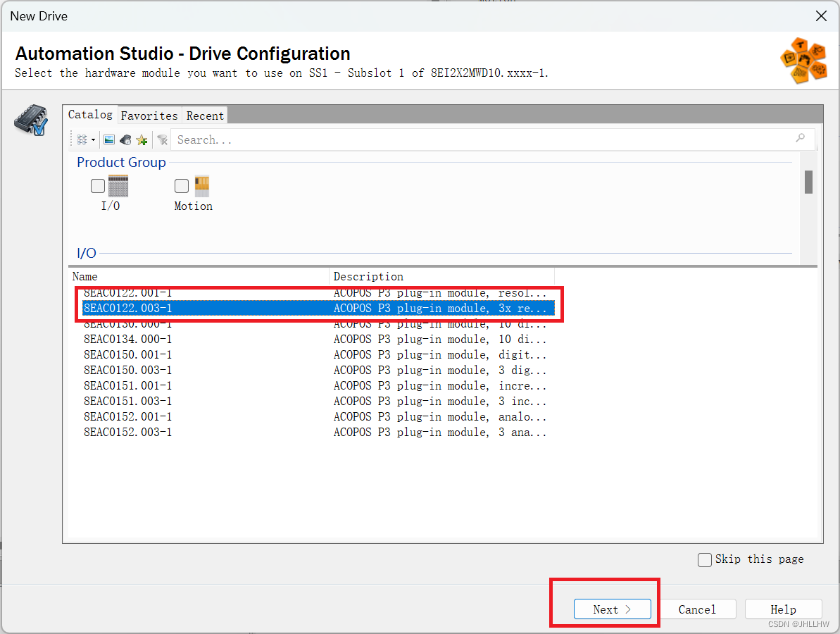
Task: Click the B&R puzzle logo in the header
Action: tap(803, 61)
